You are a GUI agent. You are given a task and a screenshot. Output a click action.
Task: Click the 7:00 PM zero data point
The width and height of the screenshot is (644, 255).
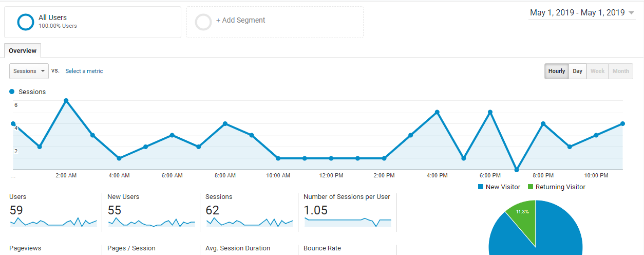[517, 170]
